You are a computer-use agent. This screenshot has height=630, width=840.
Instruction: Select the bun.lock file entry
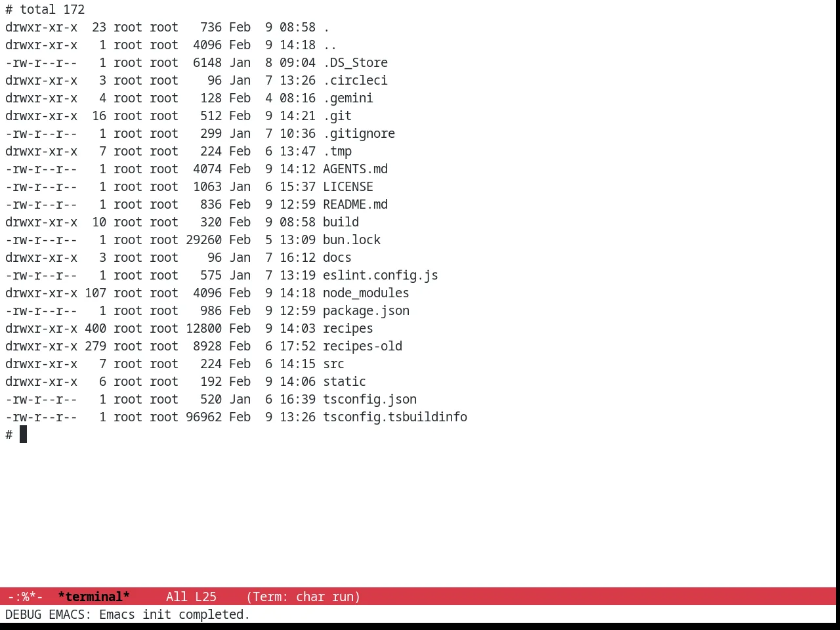pyautogui.click(x=352, y=240)
